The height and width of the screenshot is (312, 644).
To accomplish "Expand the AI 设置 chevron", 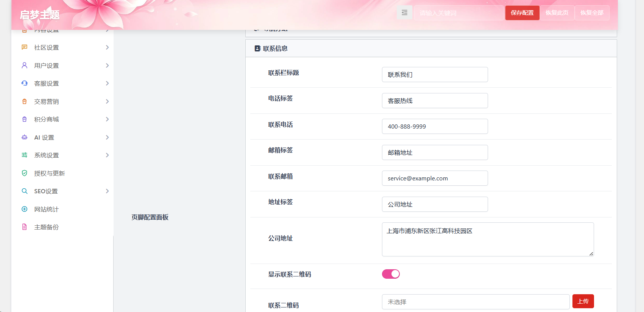I will tap(107, 137).
